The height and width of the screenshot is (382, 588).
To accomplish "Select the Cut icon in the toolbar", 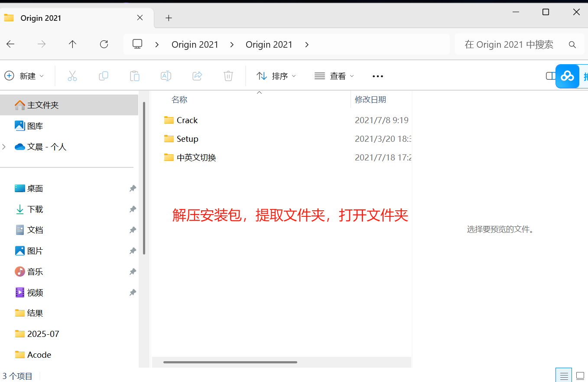I will [x=72, y=76].
